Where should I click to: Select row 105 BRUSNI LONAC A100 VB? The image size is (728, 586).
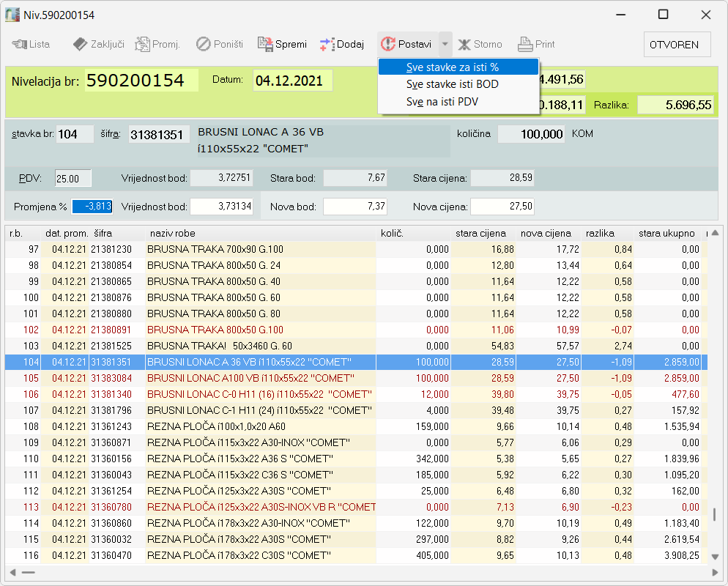(249, 378)
